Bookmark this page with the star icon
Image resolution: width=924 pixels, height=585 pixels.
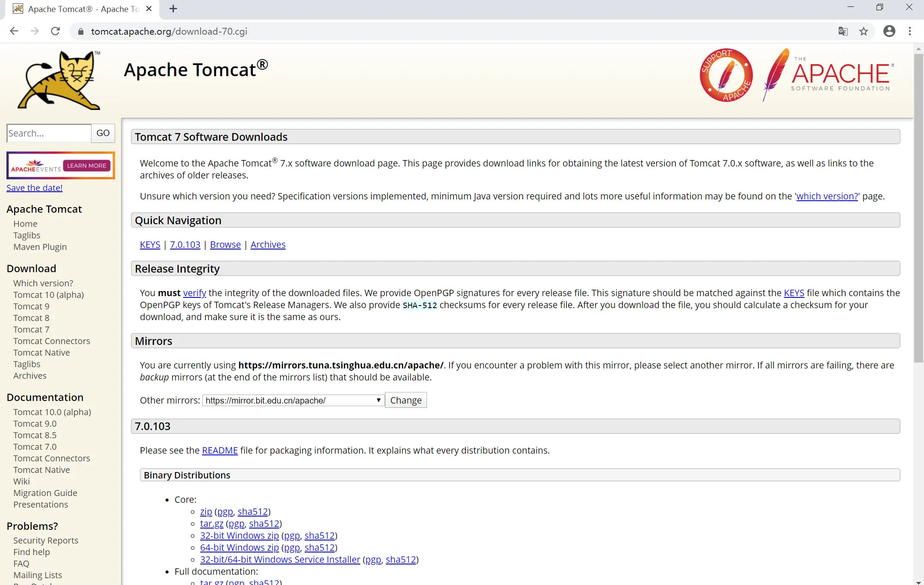pyautogui.click(x=864, y=31)
